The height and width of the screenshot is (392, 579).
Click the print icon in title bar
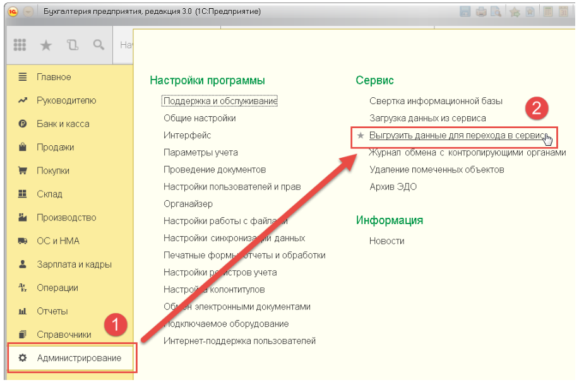point(481,11)
